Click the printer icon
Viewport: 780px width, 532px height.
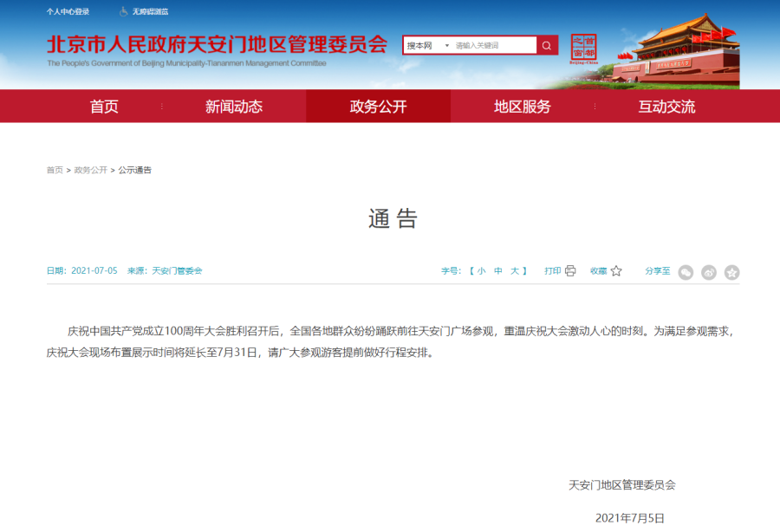pyautogui.click(x=570, y=271)
